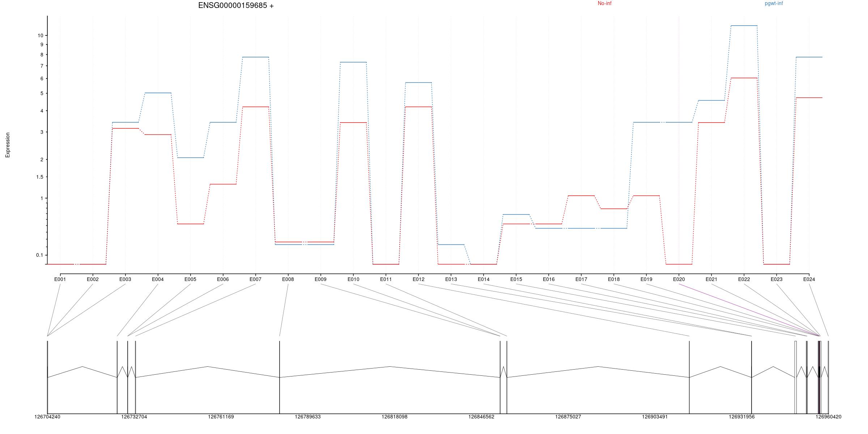Image resolution: width=868 pixels, height=434 pixels.
Task: Click genomic coordinate 126704240
Action: point(47,417)
